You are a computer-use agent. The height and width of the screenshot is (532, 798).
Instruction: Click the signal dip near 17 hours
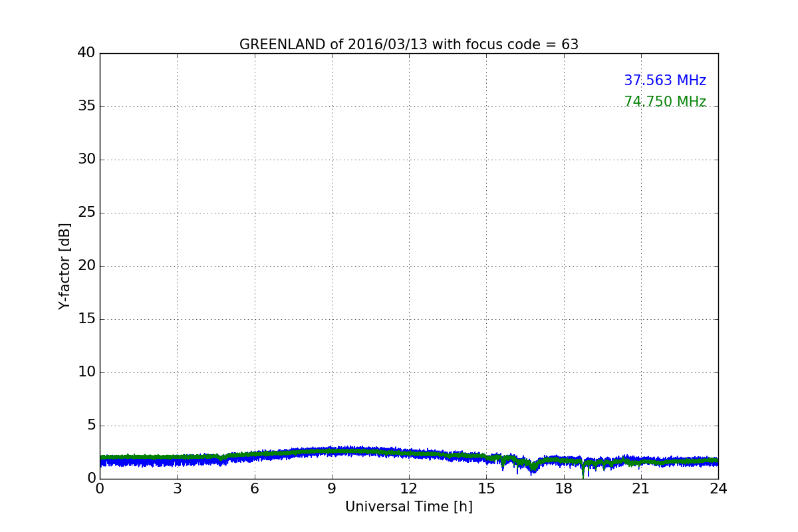[533, 467]
